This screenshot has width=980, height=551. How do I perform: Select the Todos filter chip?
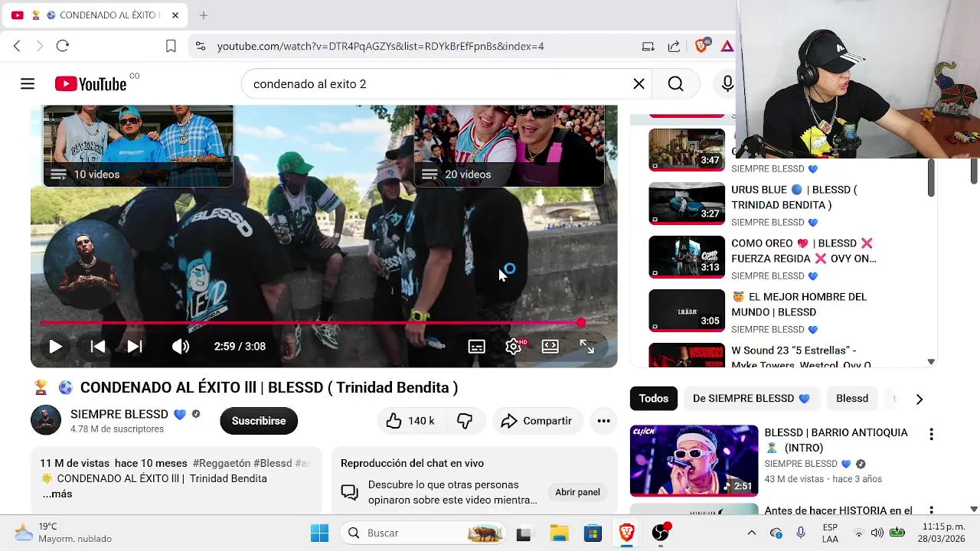(x=654, y=399)
